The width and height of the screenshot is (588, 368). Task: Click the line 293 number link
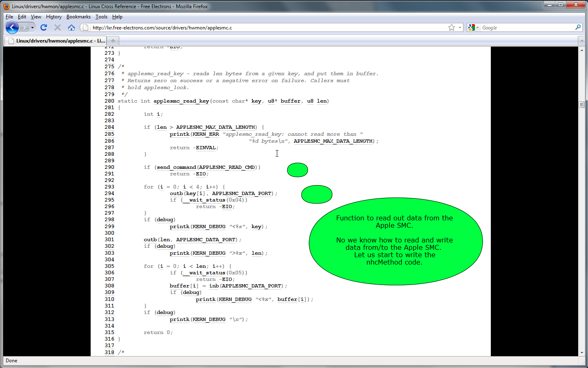point(109,187)
